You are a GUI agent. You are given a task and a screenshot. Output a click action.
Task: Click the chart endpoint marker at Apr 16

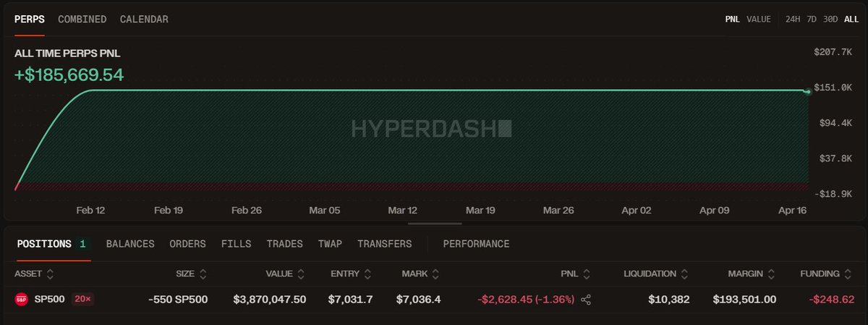tap(807, 91)
